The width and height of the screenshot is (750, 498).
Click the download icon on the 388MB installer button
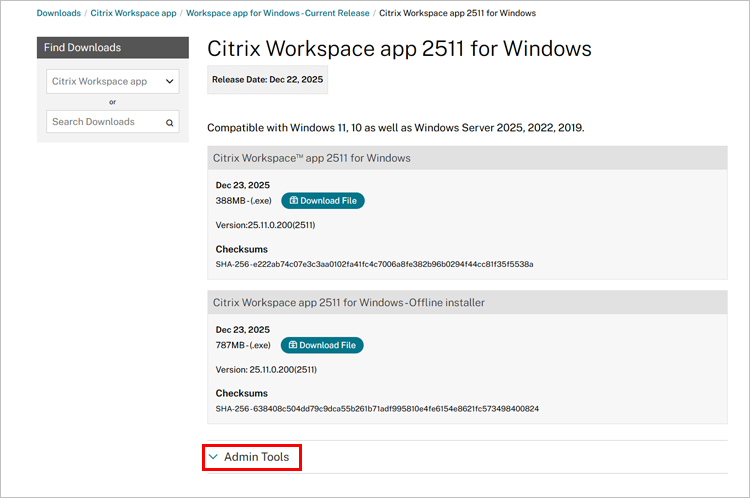coord(292,201)
